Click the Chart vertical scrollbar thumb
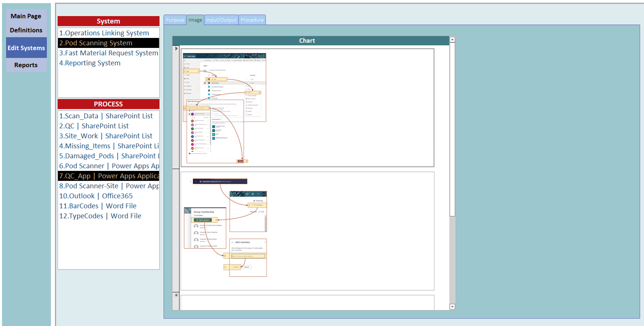This screenshot has width=644, height=326. click(452, 129)
